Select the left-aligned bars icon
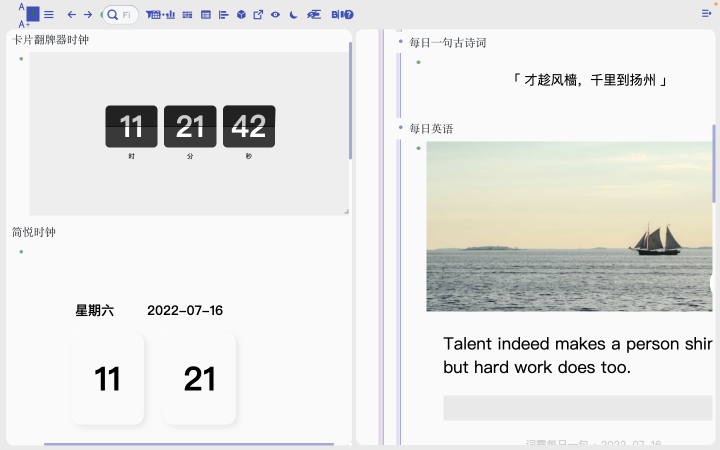Screen dimensions: 720x450 click(x=224, y=15)
